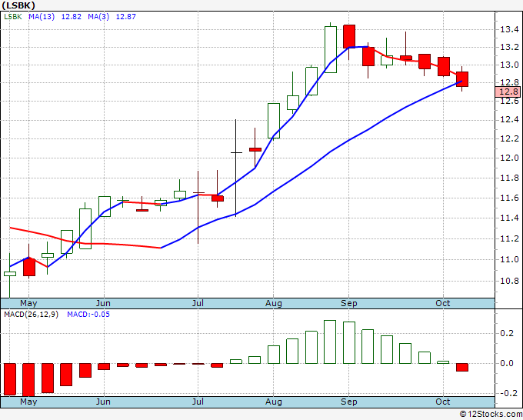
Task: Click May on the price chart date axis
Action: pos(28,303)
